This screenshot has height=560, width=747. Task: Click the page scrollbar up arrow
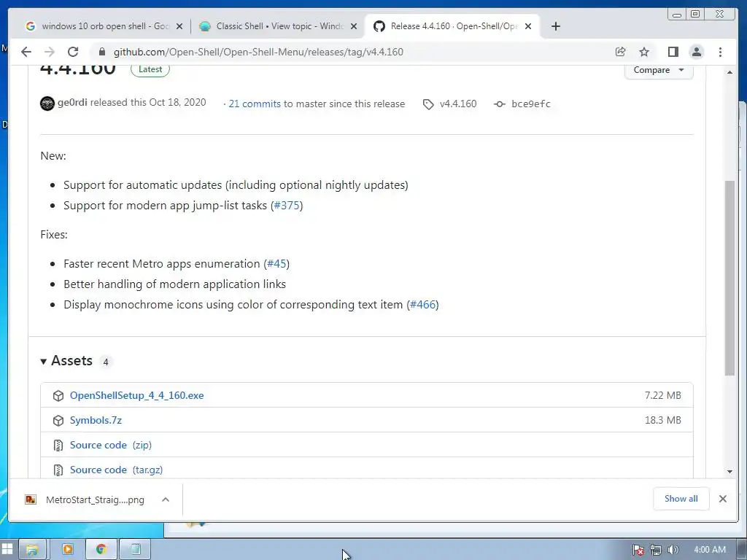(729, 72)
